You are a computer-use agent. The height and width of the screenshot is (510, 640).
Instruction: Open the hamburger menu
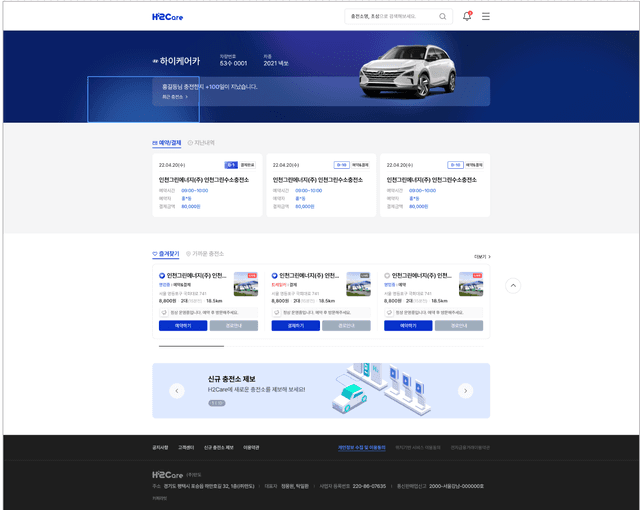click(x=486, y=17)
